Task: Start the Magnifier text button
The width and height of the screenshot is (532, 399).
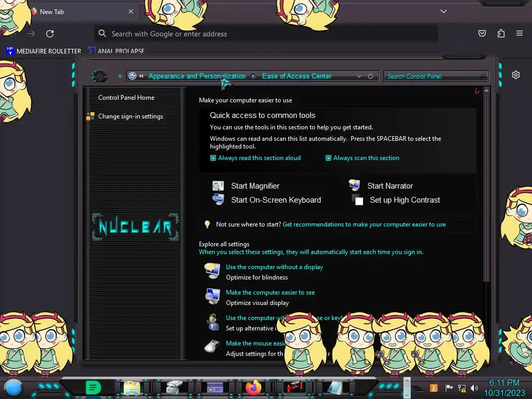Action: coord(255,186)
